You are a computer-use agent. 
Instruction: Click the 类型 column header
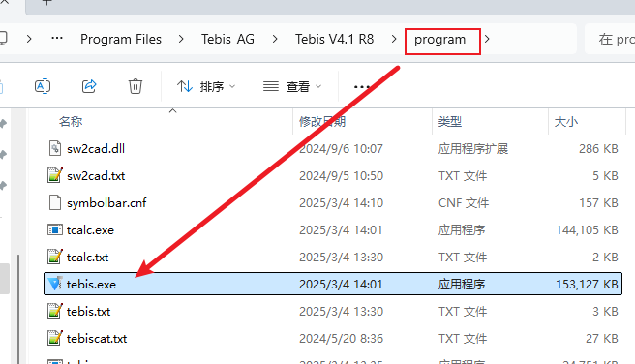pos(450,121)
